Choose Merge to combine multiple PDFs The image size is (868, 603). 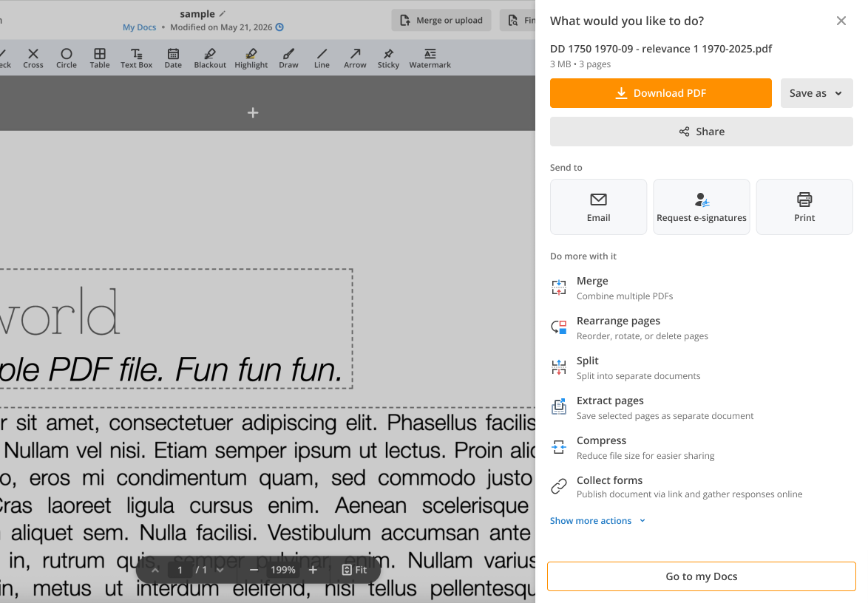[x=702, y=288]
